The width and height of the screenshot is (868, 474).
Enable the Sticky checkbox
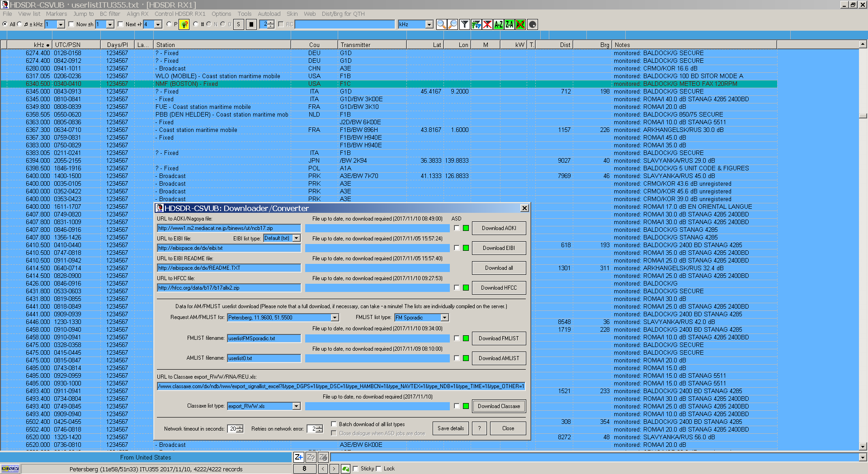(x=355, y=469)
